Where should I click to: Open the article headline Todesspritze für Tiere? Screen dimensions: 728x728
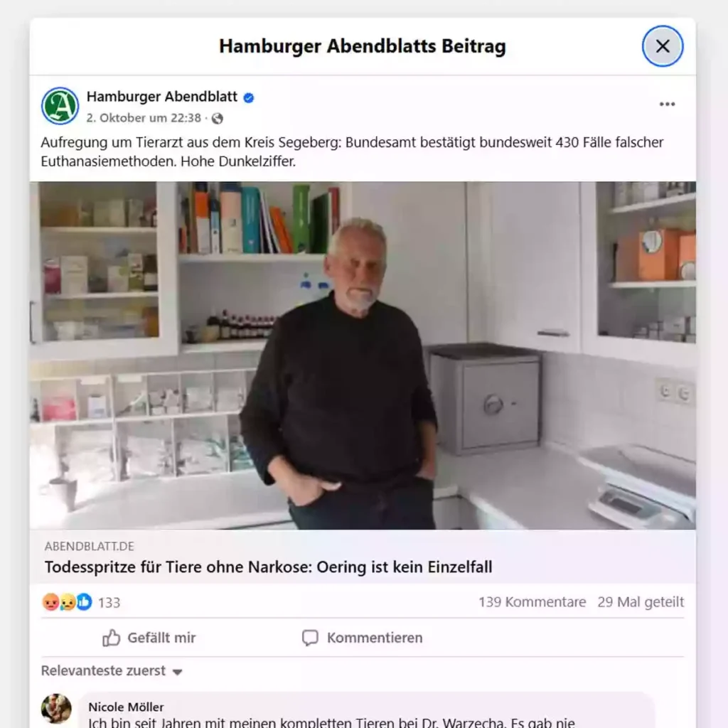click(268, 567)
